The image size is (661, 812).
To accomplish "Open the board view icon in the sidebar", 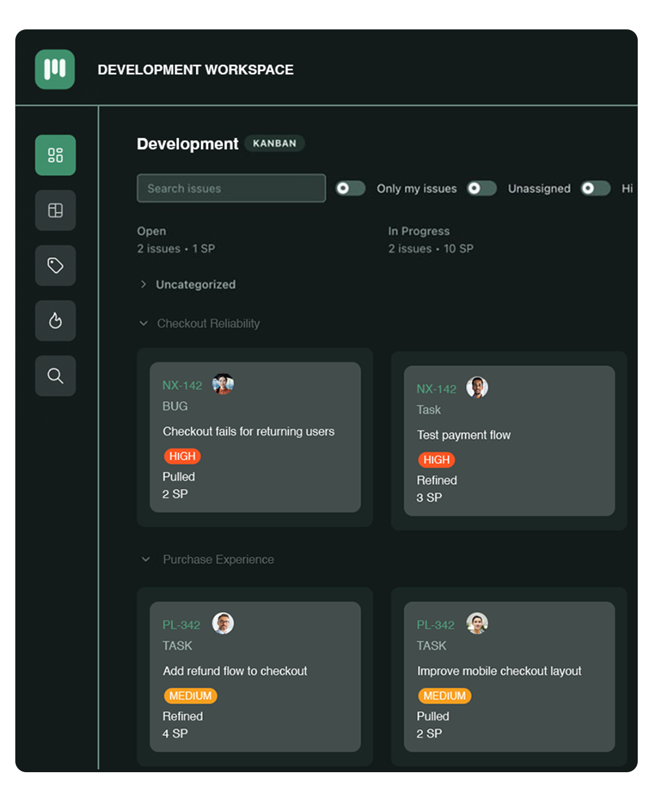I will pos(55,211).
